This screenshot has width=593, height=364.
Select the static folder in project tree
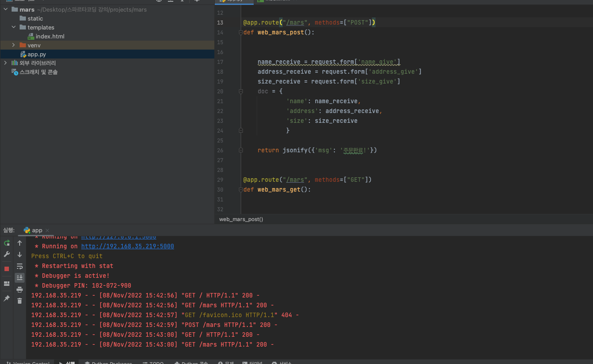[35, 18]
